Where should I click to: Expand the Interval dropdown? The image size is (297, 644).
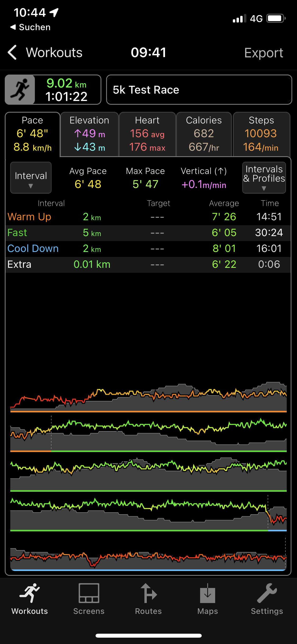click(31, 178)
